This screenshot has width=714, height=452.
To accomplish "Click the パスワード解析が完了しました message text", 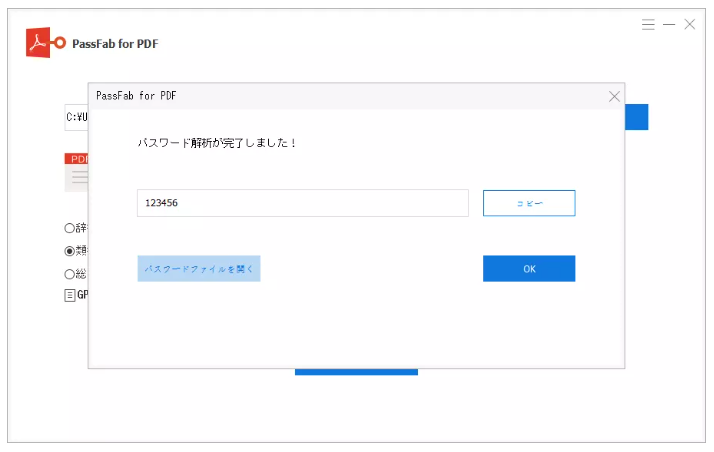I will click(x=217, y=143).
